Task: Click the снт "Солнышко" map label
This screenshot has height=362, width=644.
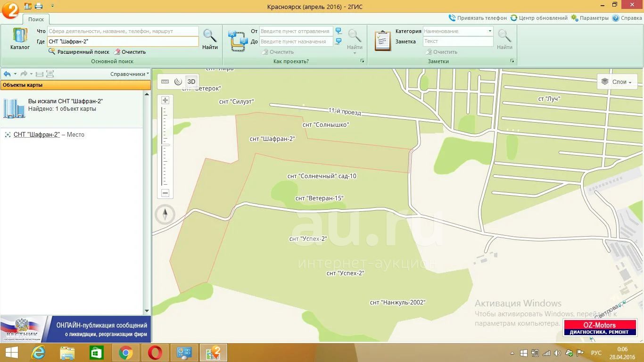Action: [x=325, y=124]
